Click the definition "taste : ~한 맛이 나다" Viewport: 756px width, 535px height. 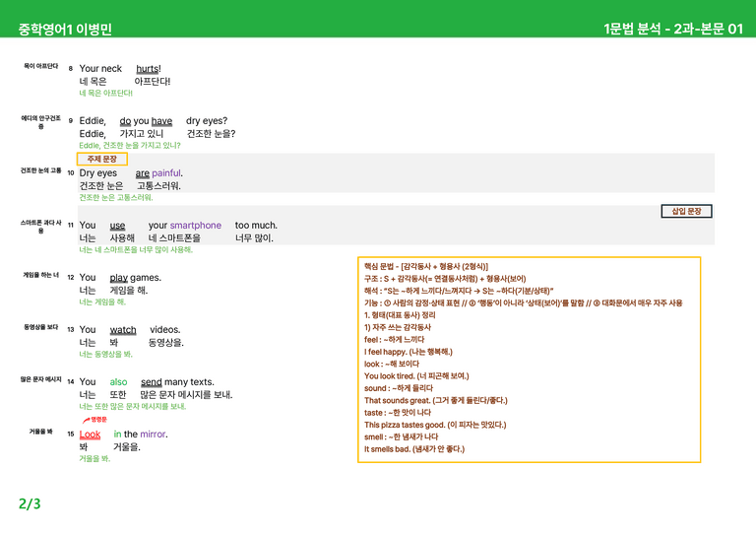coord(398,413)
